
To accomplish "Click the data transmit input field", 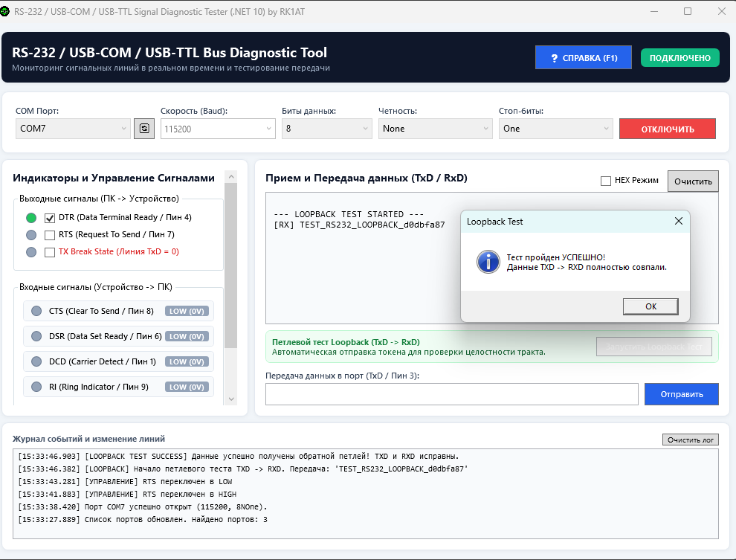I will [x=451, y=394].
